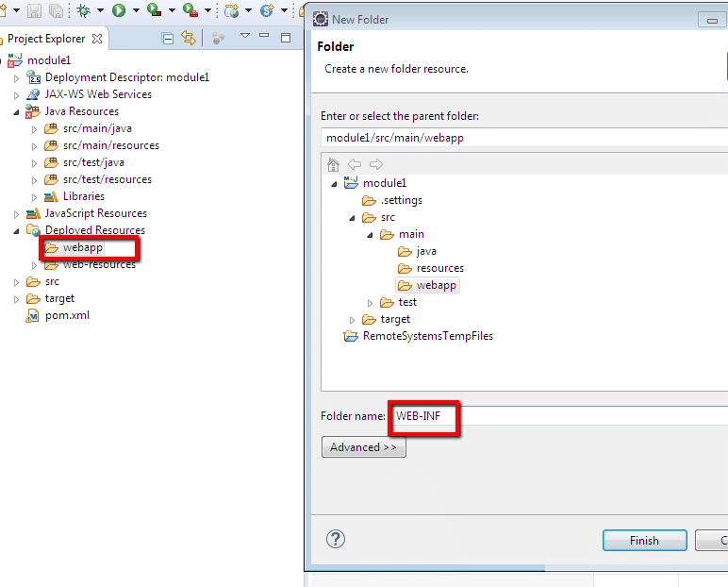Click the Advanced >> button
This screenshot has height=587, width=728.
click(x=363, y=447)
